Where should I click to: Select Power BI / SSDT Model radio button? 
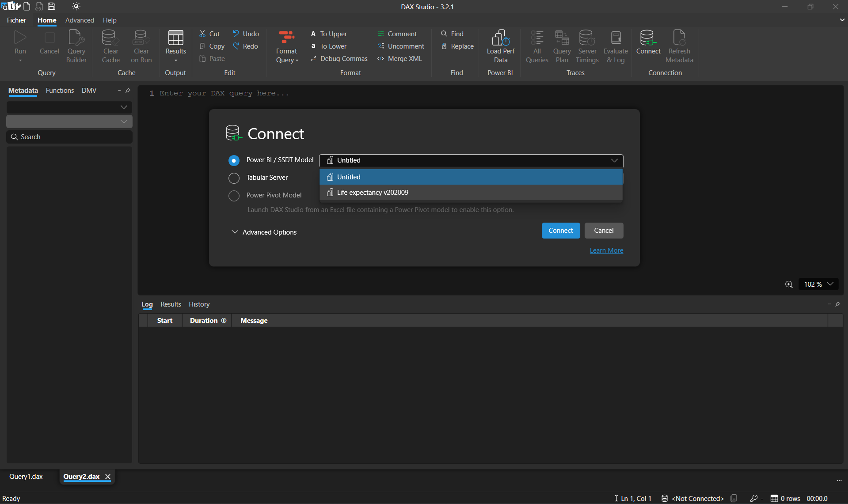click(x=234, y=160)
